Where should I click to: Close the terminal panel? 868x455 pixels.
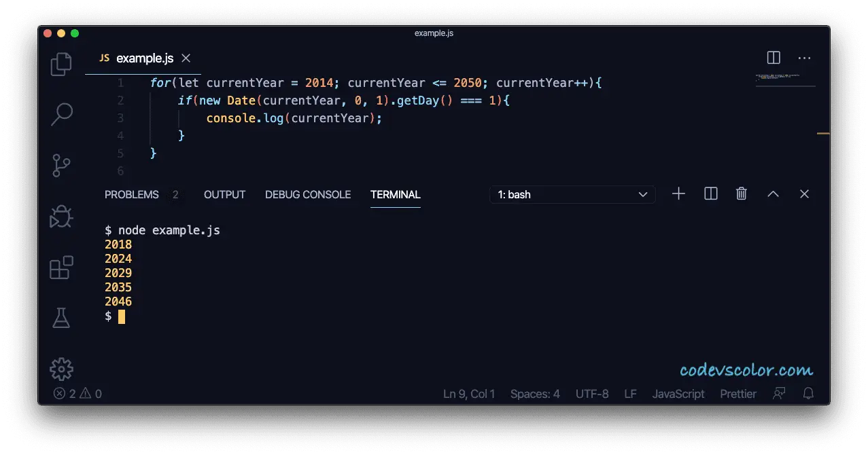point(804,194)
